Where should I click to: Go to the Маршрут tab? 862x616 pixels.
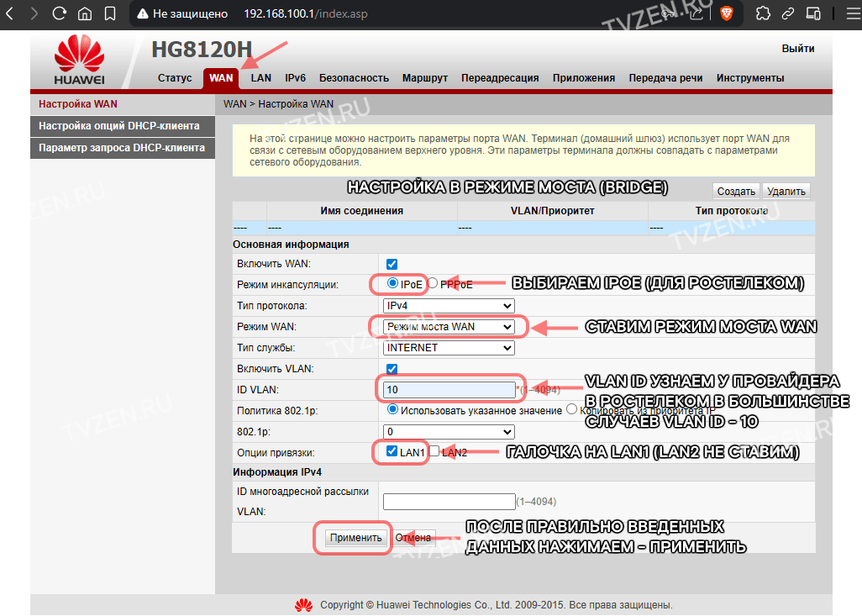click(x=425, y=78)
